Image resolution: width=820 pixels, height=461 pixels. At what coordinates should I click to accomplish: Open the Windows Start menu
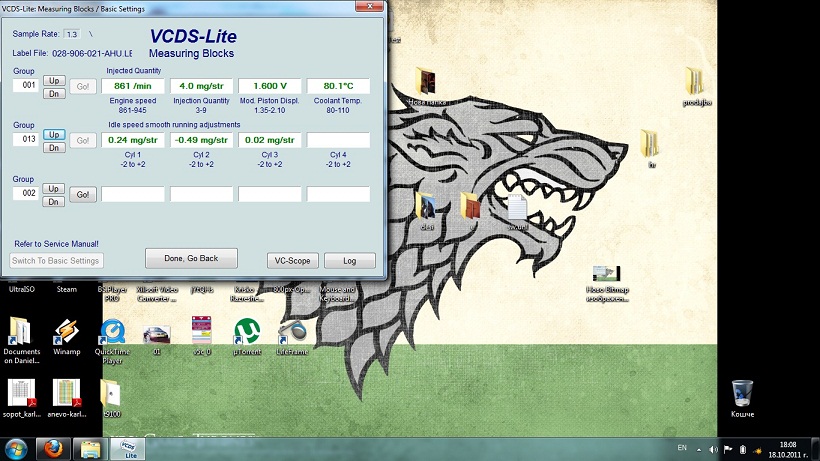coord(15,448)
